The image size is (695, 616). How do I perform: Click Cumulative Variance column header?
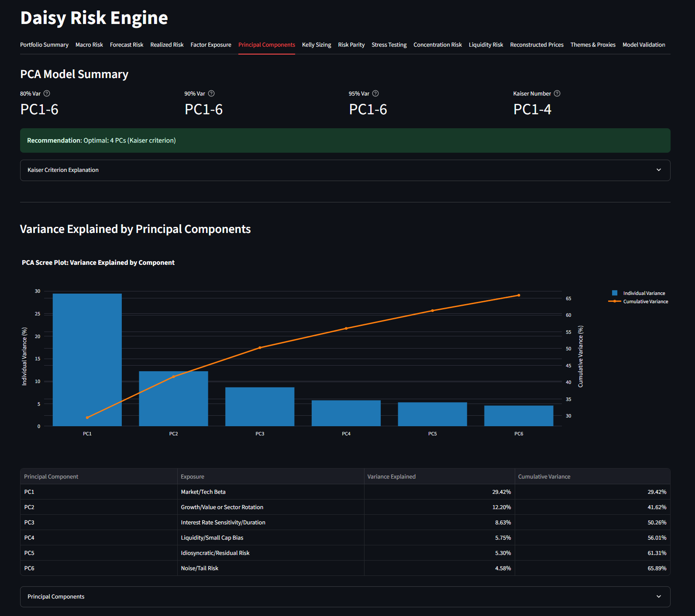544,476
